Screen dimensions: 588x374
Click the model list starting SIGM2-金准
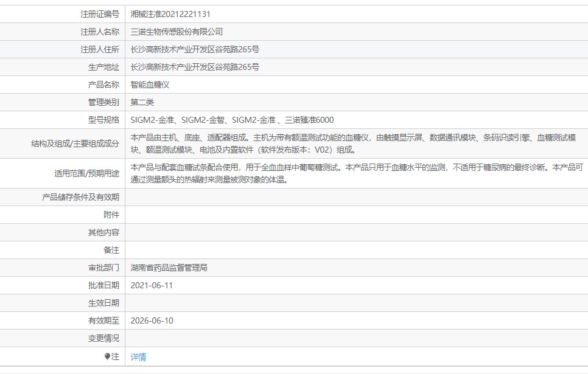(x=232, y=120)
